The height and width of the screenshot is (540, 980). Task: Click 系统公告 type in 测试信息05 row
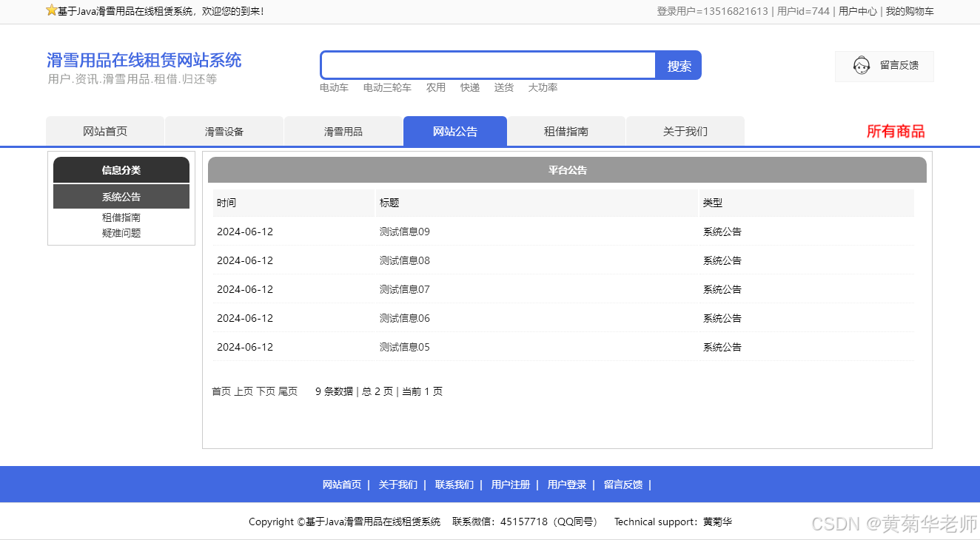[722, 347]
